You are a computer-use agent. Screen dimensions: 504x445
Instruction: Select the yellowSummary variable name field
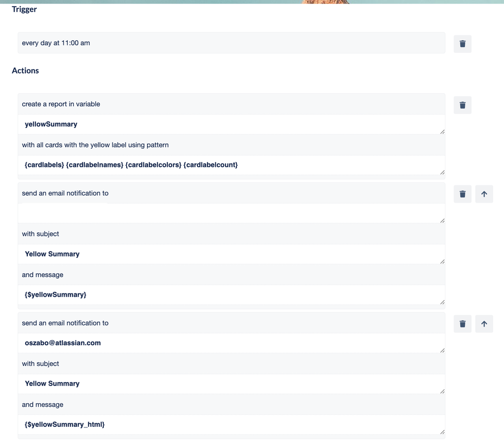231,124
